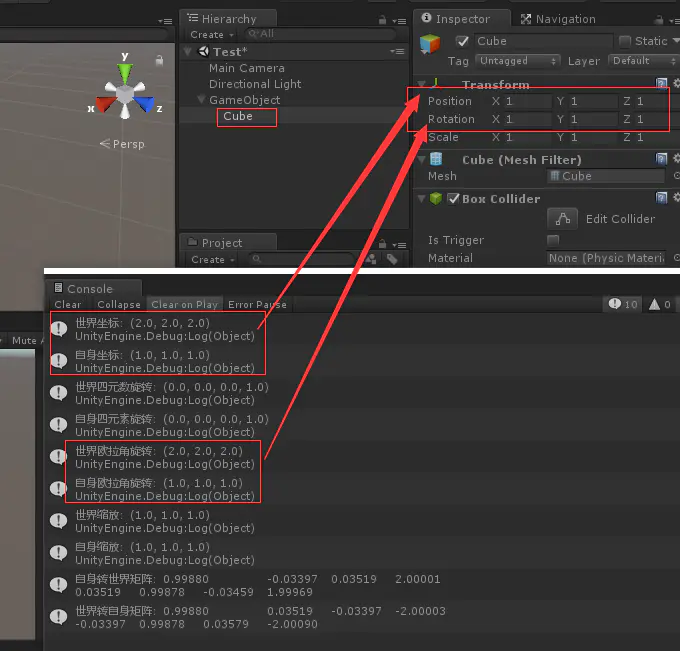Click Project search by label icon

392,259
